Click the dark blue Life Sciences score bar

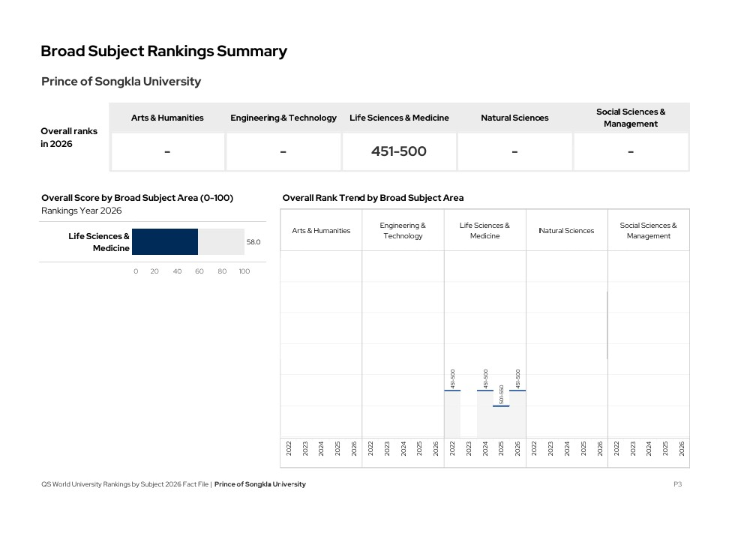[164, 242]
